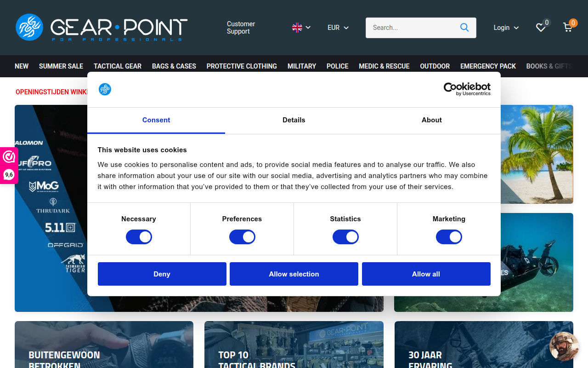Open the chat avatar widget
This screenshot has width=588, height=368.
(x=564, y=346)
